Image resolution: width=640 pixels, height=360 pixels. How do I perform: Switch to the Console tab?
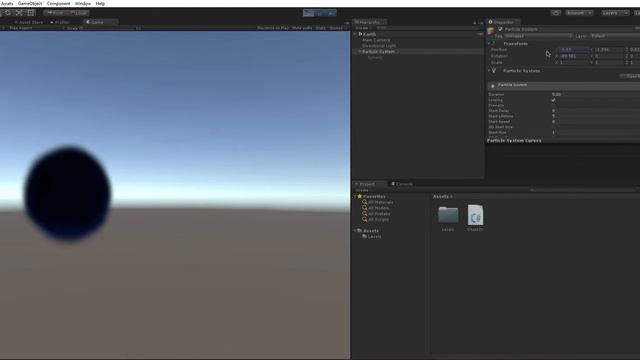coord(402,184)
